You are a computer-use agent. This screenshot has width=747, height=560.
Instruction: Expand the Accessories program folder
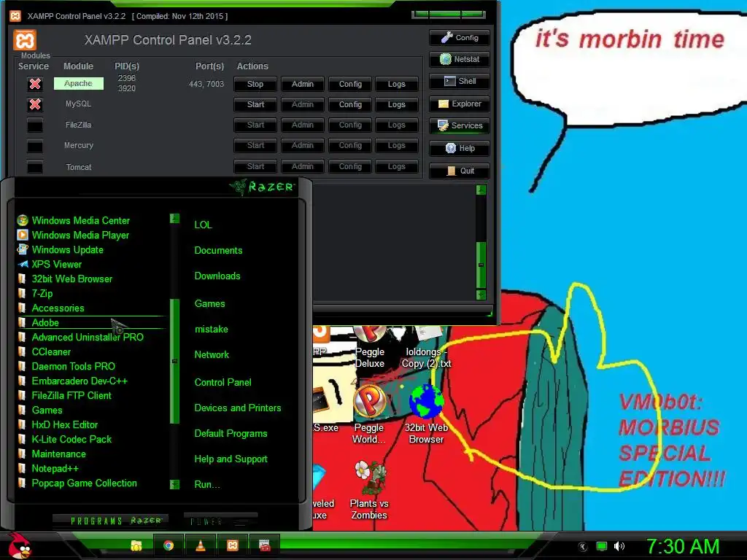(57, 308)
